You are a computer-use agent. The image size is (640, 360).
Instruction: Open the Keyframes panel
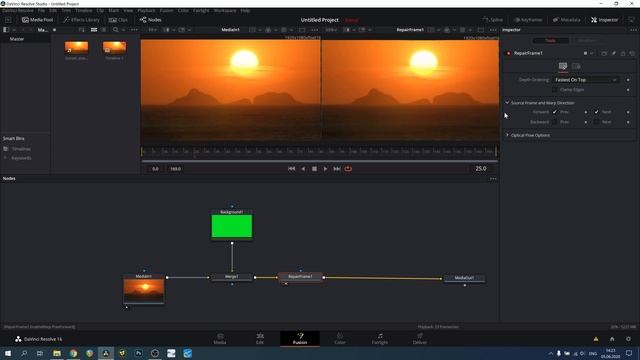(x=528, y=20)
